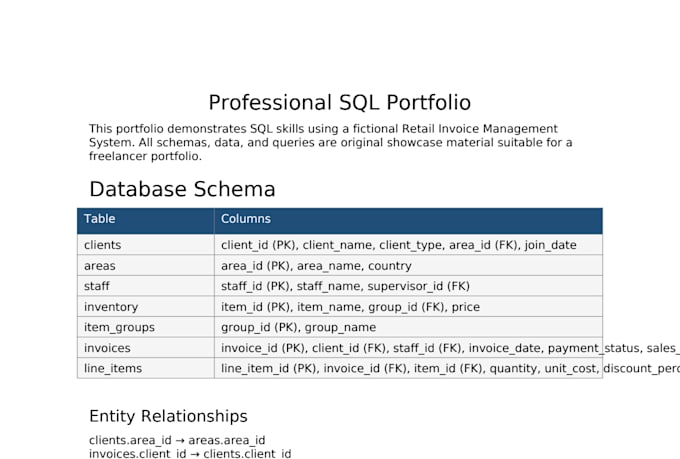Select the areas table name cell
The width and height of the screenshot is (680, 459).
coord(146,266)
